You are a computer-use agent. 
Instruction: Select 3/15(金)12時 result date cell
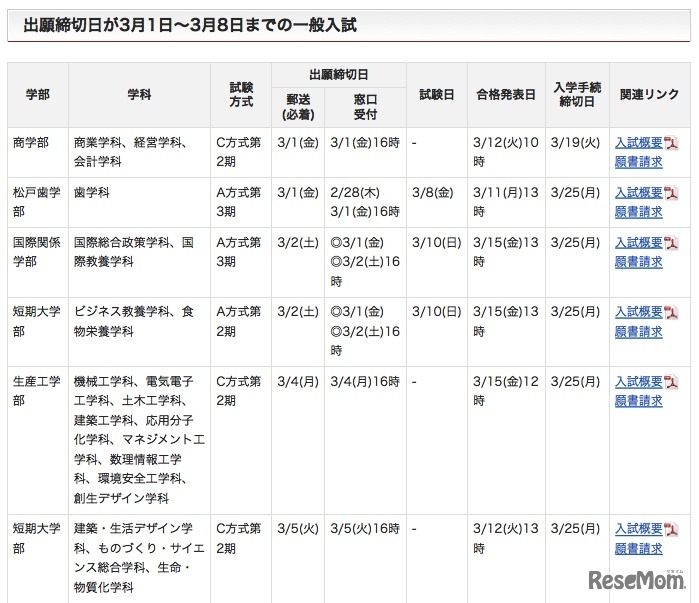[x=506, y=440]
